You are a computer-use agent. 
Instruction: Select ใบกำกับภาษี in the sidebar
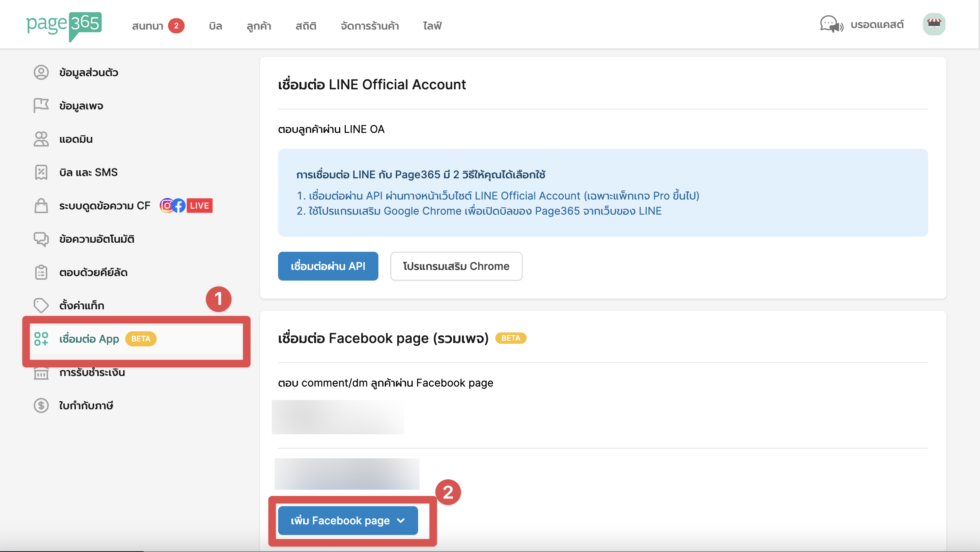click(86, 405)
